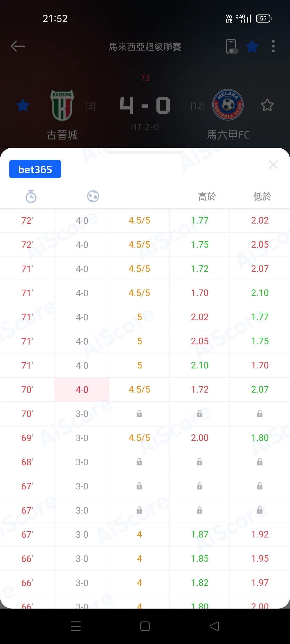Favorite Melaka FC with empty star
290x644 pixels.
267,105
